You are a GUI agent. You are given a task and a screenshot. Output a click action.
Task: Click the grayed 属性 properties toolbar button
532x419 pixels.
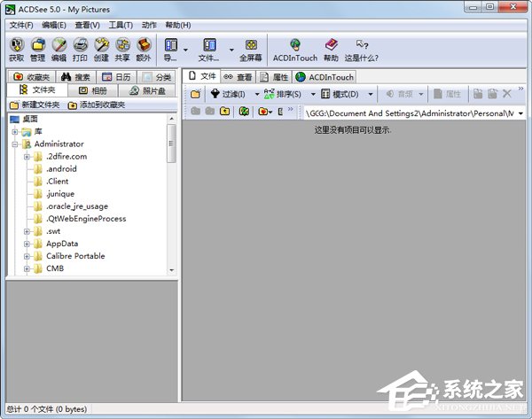click(447, 94)
